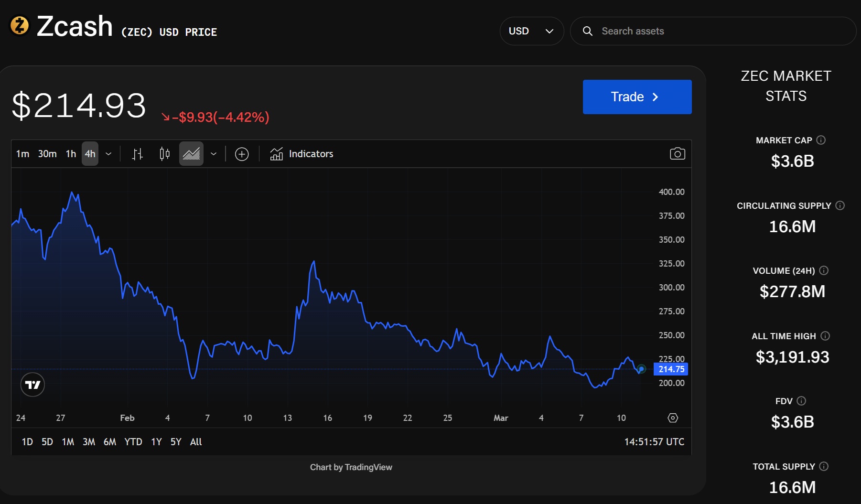Click the $277.8M volume value
This screenshot has width=861, height=504.
(792, 291)
